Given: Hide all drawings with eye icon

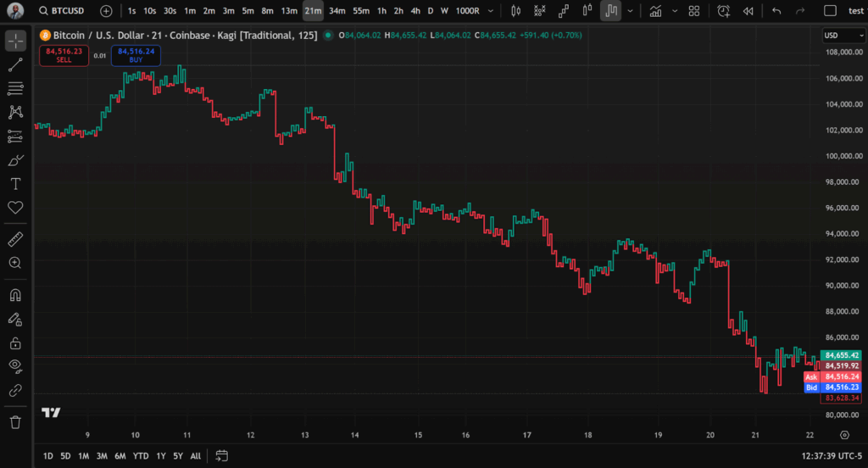Looking at the screenshot, I should [x=15, y=365].
